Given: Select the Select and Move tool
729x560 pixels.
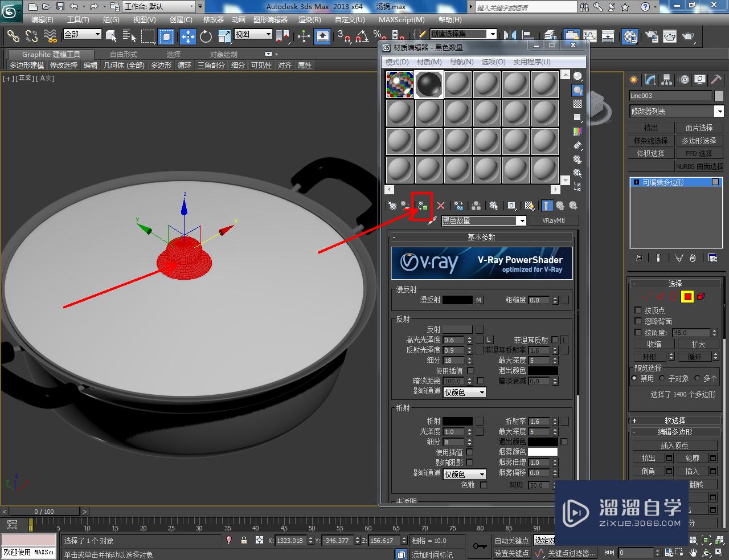Looking at the screenshot, I should (x=188, y=36).
